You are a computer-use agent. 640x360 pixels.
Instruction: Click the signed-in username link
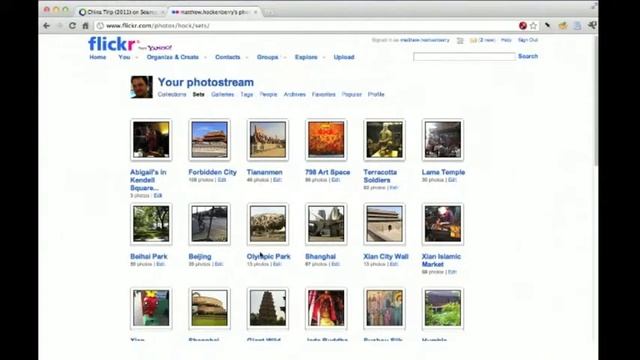click(x=424, y=40)
